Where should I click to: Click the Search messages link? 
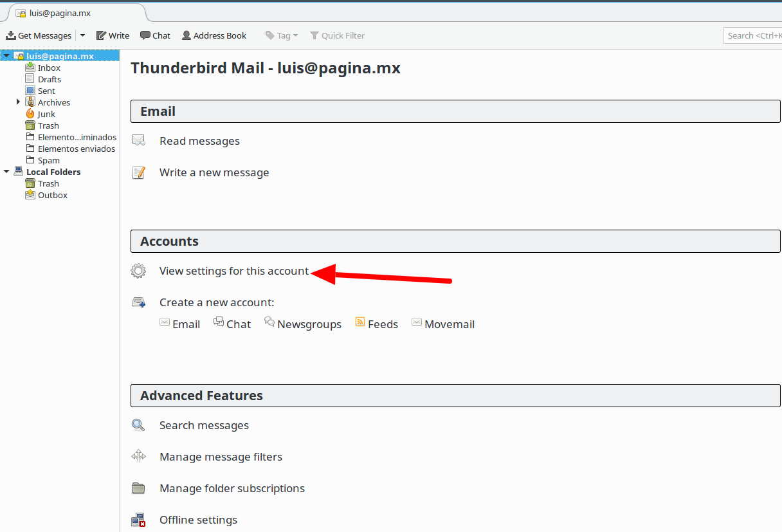(x=204, y=425)
